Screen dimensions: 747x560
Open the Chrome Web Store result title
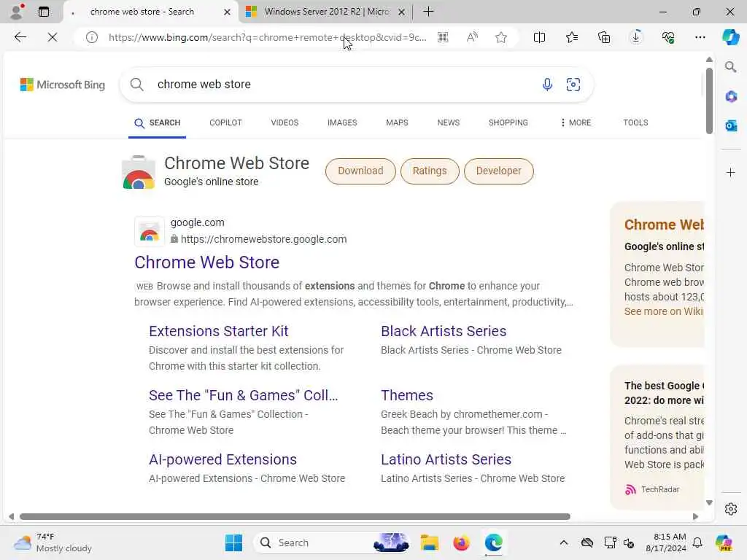206,262
